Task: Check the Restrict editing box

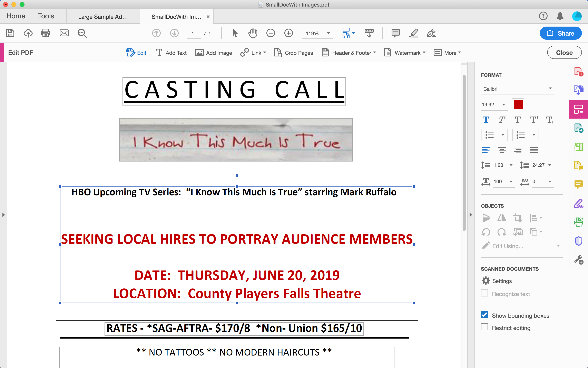Action: [484, 327]
